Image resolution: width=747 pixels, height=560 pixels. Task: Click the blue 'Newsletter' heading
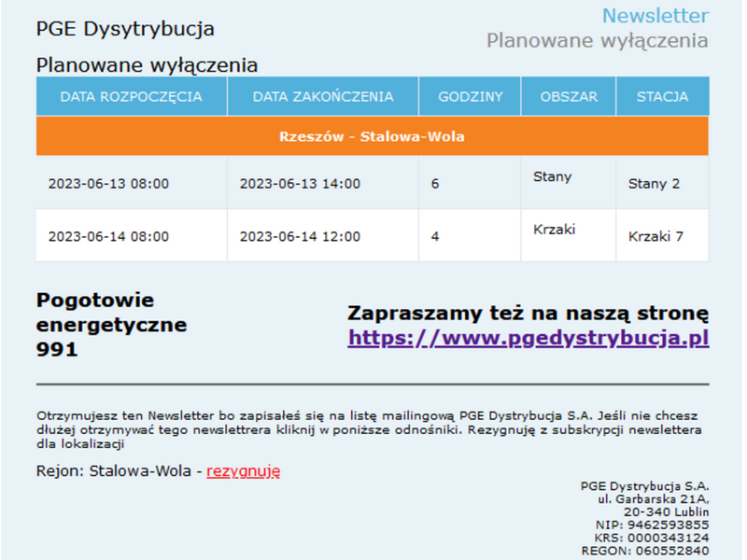655,16
